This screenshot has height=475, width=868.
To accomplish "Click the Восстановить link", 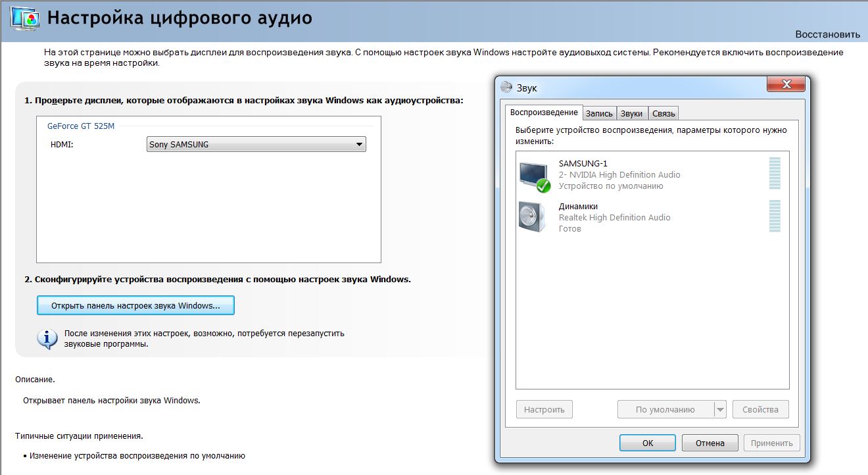I will pyautogui.click(x=827, y=34).
